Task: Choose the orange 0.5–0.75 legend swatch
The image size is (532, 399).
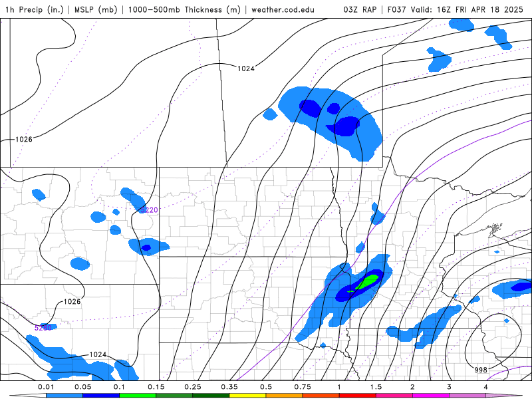Action: pos(285,396)
